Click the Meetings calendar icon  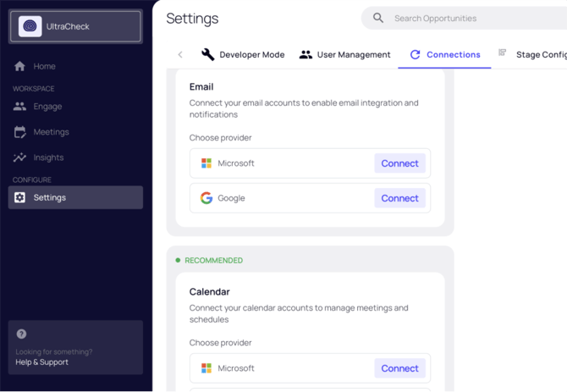(x=20, y=132)
